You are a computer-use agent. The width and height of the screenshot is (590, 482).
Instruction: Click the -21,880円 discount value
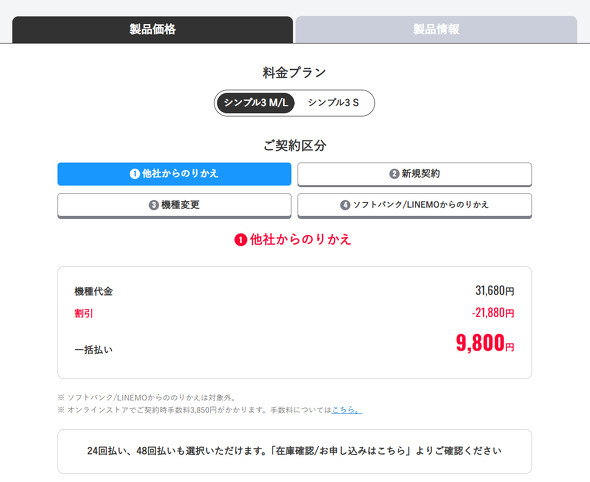[493, 313]
